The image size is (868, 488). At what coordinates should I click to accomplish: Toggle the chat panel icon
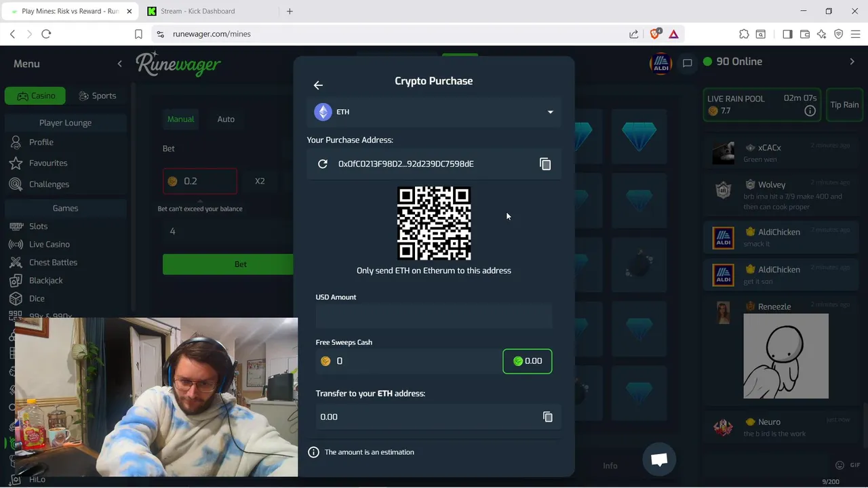pyautogui.click(x=687, y=63)
